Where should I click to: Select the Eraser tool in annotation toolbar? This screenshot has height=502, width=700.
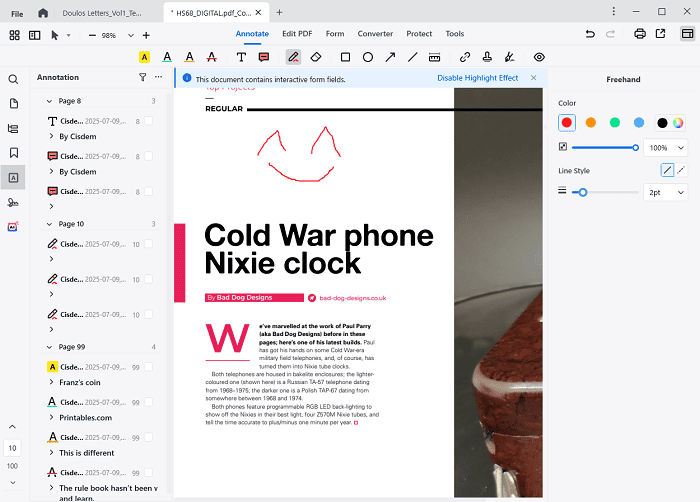[x=316, y=57]
